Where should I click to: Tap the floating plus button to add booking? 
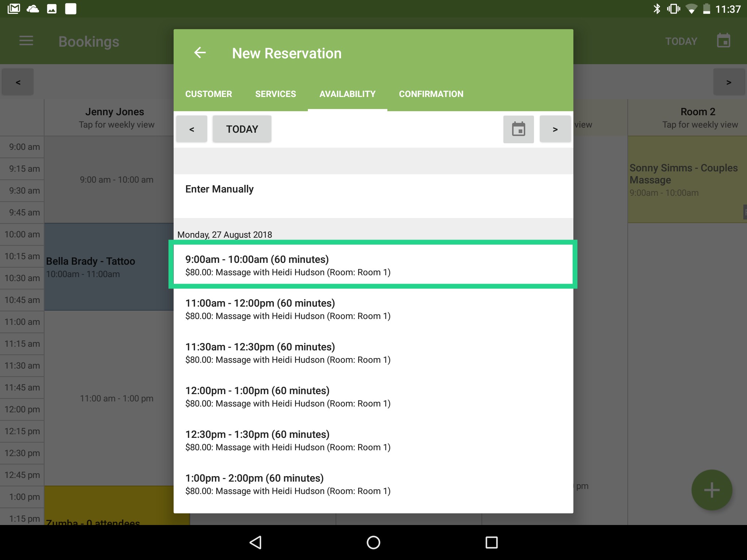point(712,490)
